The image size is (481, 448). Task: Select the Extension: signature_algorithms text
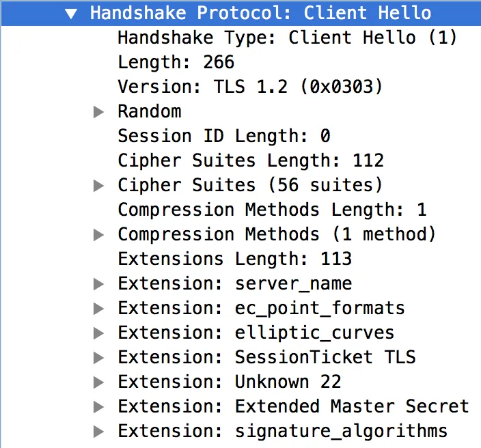[x=282, y=431]
